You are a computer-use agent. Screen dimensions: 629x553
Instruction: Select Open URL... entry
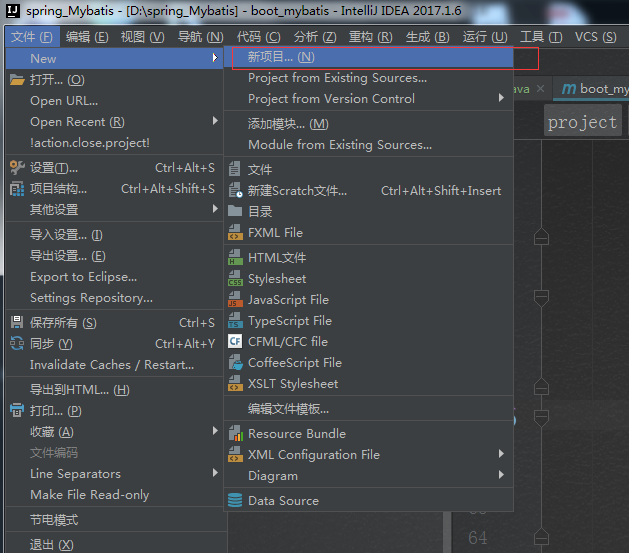[114, 101]
